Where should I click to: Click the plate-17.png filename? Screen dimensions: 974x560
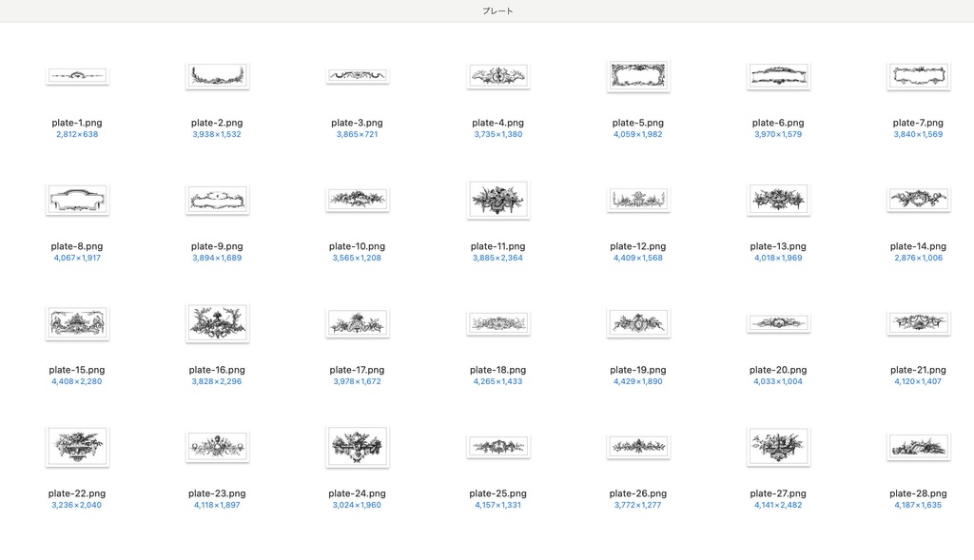(358, 370)
